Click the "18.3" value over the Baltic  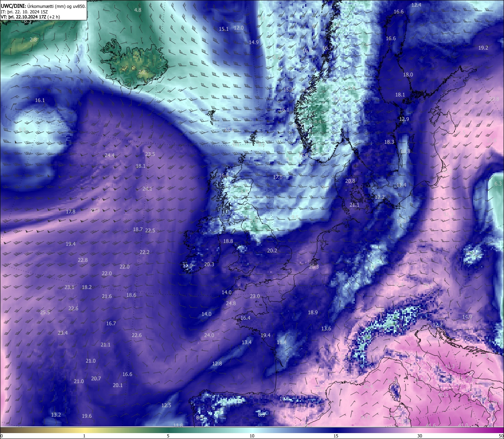(389, 142)
